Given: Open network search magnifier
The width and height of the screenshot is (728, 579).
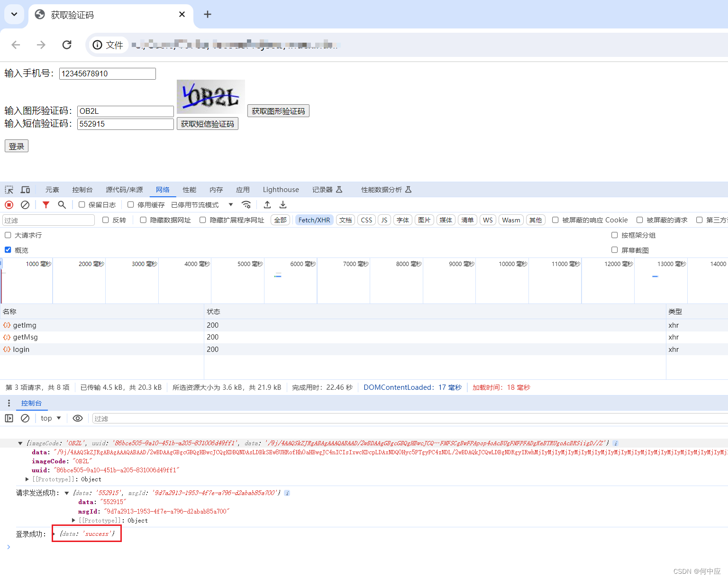Looking at the screenshot, I should [x=62, y=205].
